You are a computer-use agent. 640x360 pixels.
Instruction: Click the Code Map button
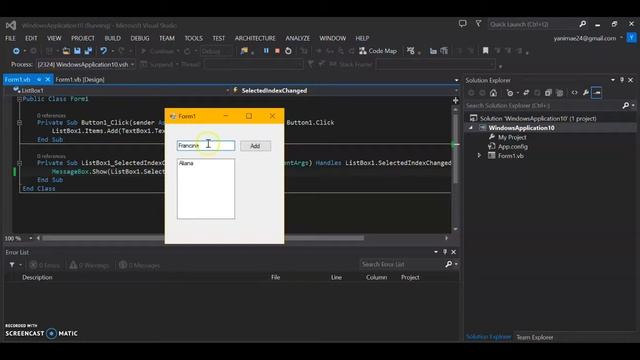tap(378, 51)
